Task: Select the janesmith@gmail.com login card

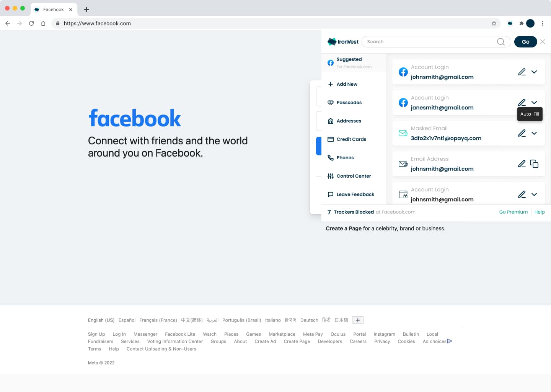Action: pyautogui.click(x=469, y=103)
